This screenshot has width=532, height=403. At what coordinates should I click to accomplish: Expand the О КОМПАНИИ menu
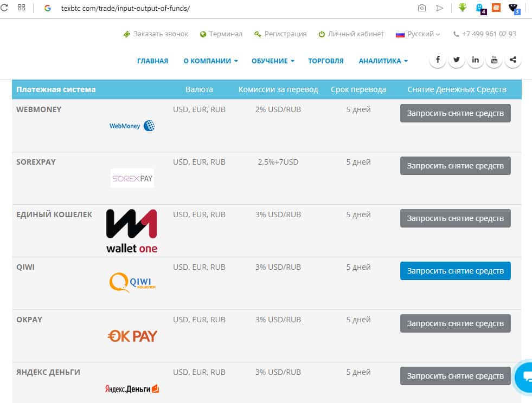pos(210,61)
